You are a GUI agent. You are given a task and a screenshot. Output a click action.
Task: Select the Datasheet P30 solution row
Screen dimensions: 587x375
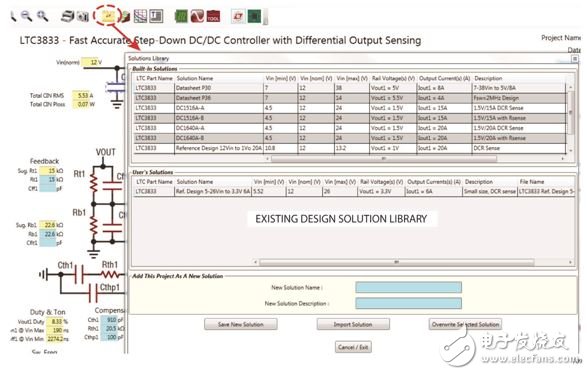350,88
